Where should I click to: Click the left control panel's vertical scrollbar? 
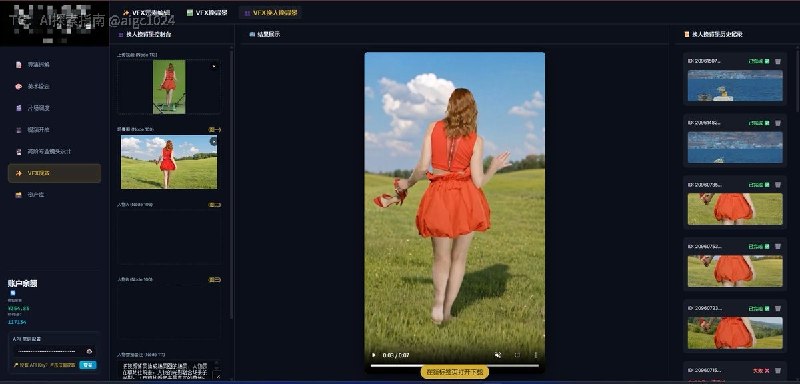(x=232, y=184)
